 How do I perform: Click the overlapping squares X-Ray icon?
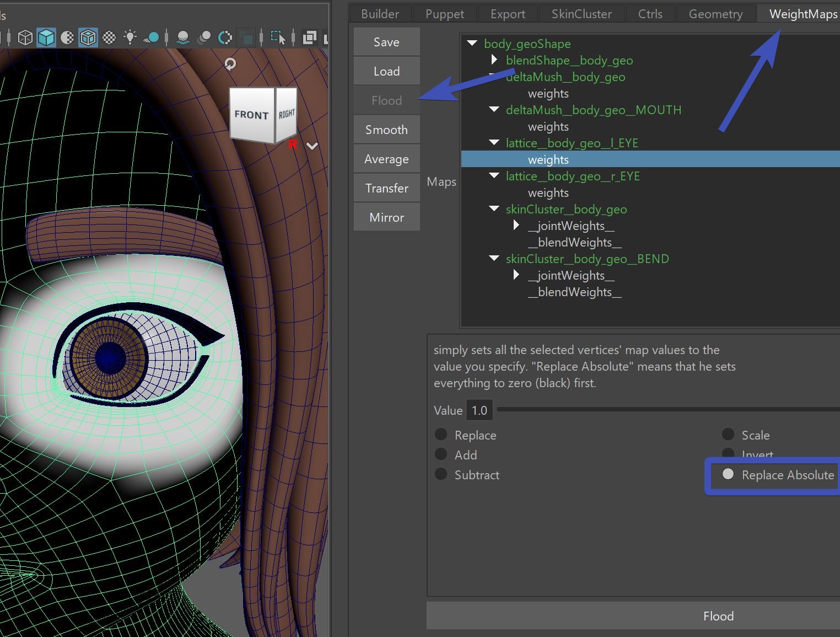310,38
